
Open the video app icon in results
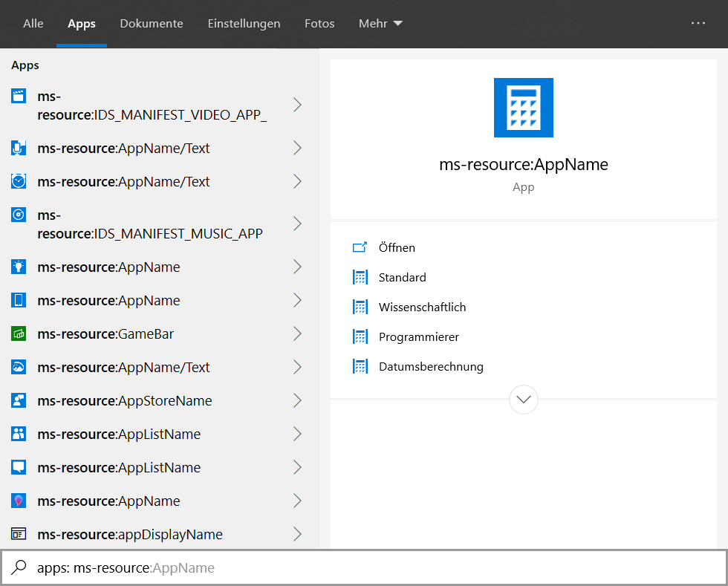(x=19, y=96)
